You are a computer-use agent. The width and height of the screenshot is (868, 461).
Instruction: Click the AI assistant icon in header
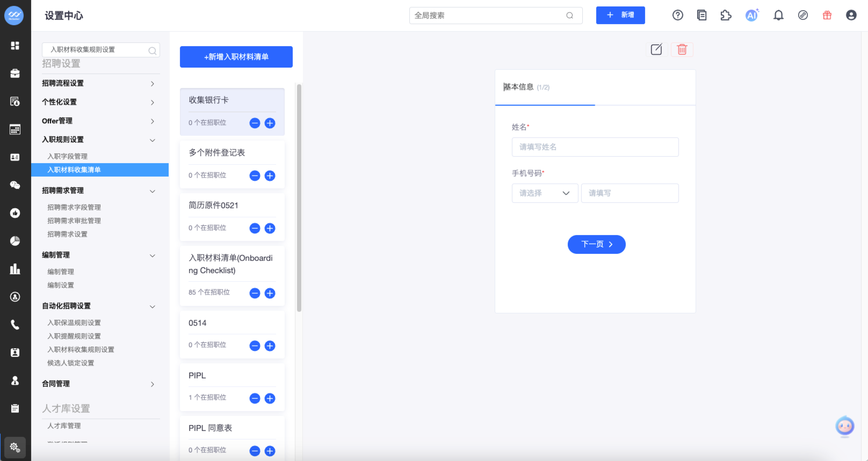pyautogui.click(x=751, y=15)
